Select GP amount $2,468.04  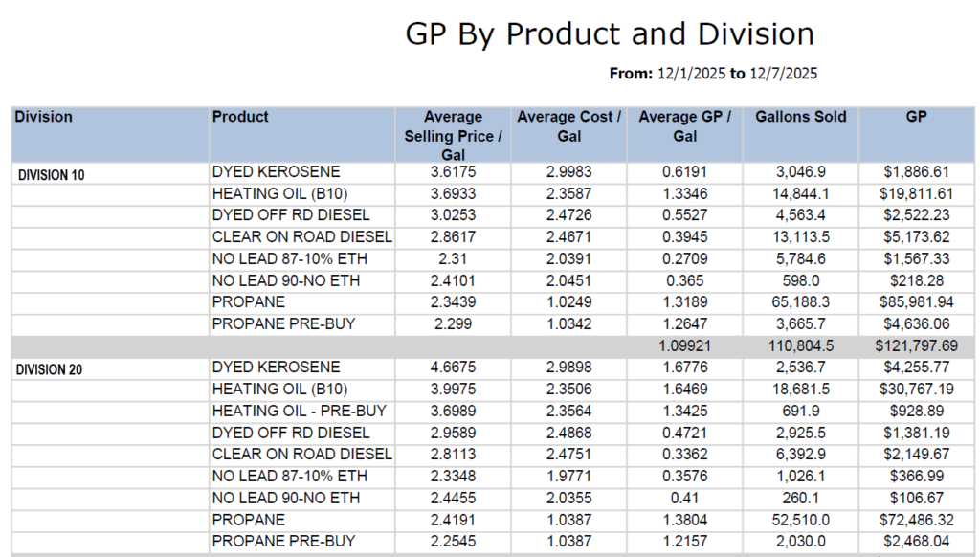tap(916, 541)
